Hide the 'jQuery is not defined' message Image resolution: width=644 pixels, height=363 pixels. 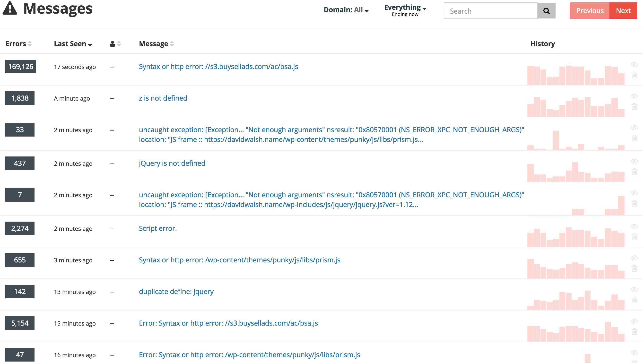click(x=634, y=161)
